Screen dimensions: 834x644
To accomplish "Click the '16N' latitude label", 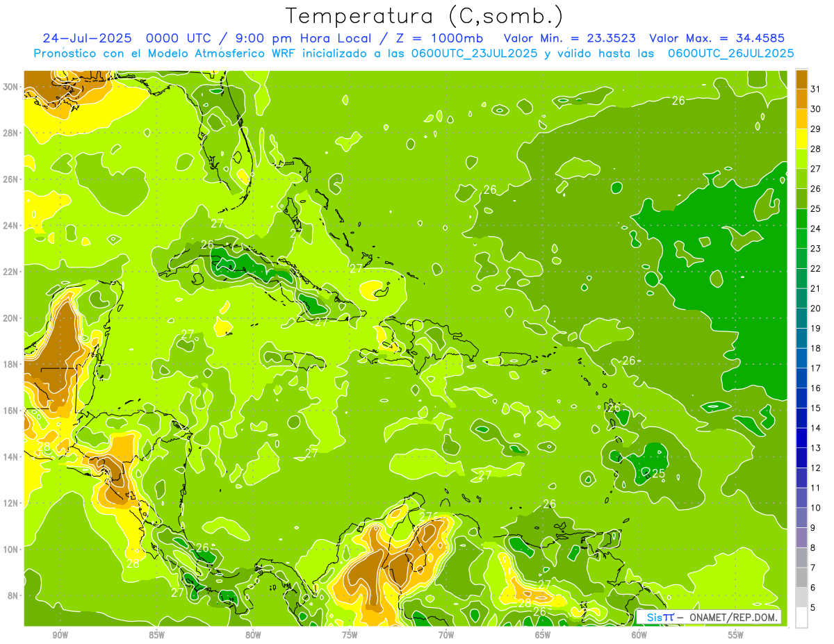I will (x=10, y=411).
